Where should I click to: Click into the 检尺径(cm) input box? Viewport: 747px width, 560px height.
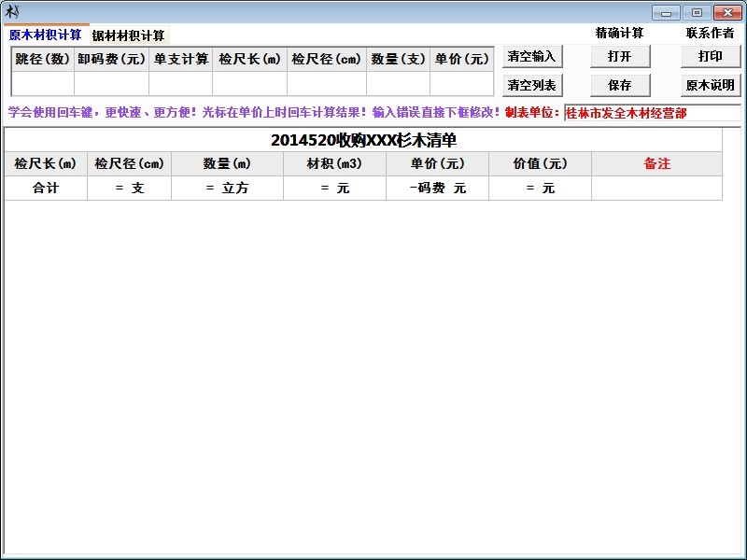326,83
